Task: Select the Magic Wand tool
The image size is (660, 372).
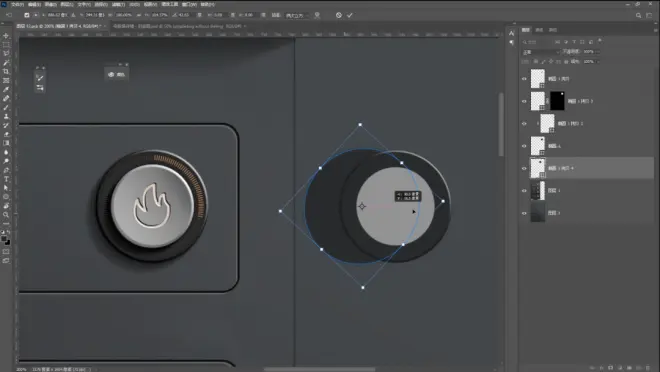Action: 6,63
